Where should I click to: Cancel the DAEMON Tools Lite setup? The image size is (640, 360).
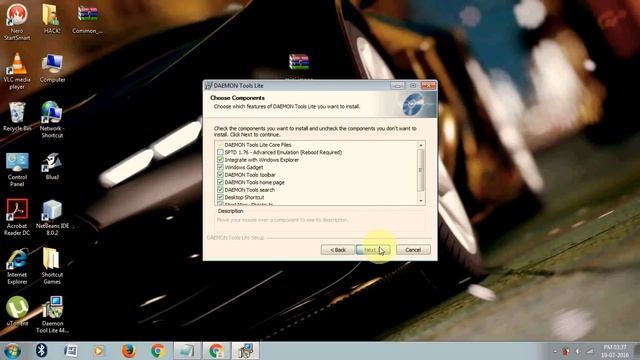(413, 250)
